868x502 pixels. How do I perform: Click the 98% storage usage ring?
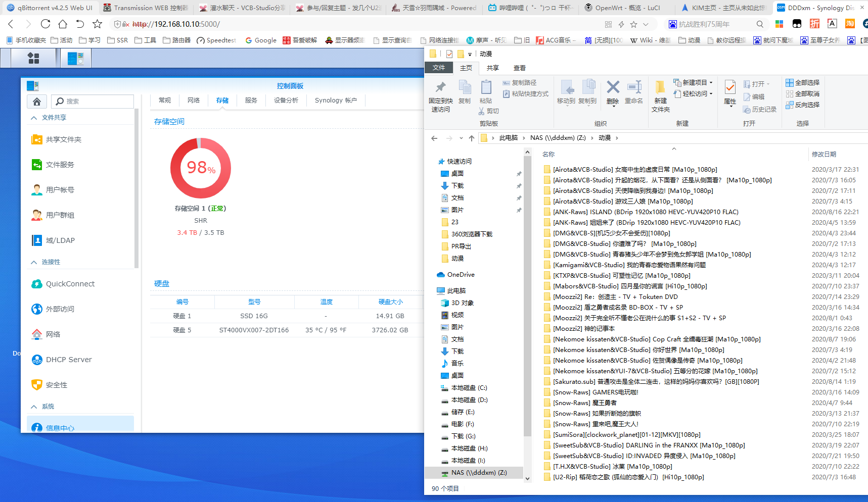[x=201, y=168]
